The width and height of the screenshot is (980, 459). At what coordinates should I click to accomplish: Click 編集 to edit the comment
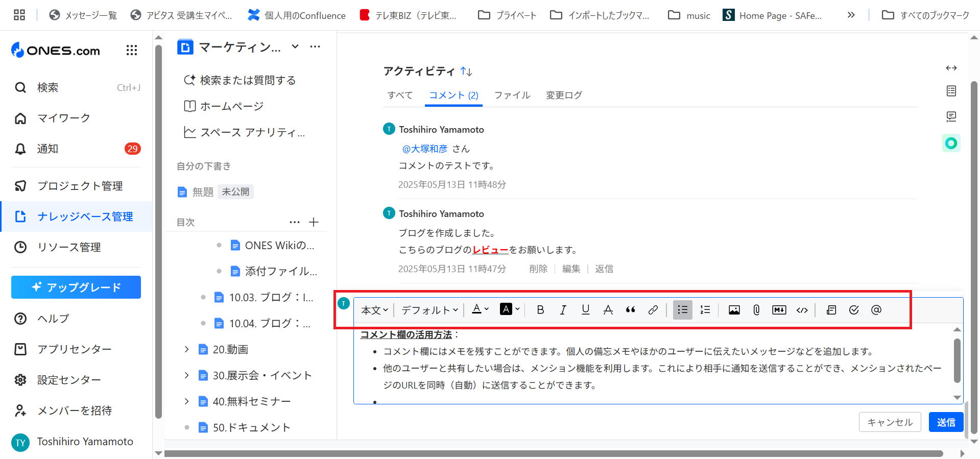point(571,269)
